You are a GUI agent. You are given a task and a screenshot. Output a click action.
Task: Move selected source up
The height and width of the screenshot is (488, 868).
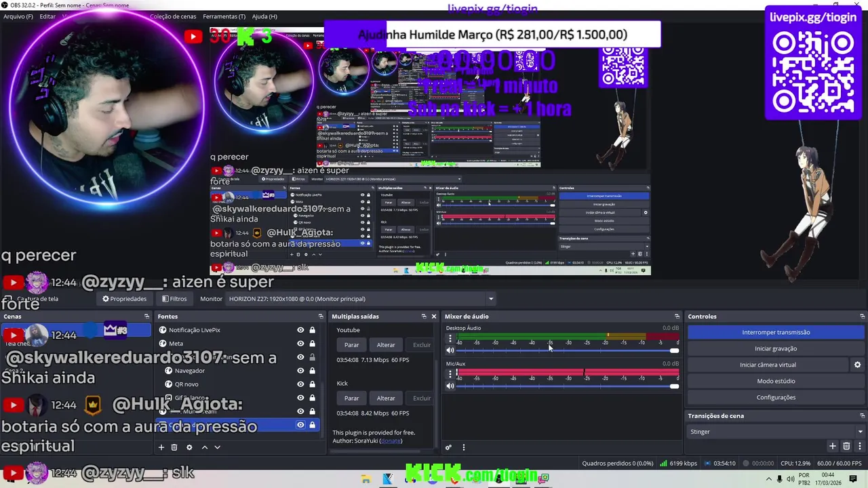point(204,447)
